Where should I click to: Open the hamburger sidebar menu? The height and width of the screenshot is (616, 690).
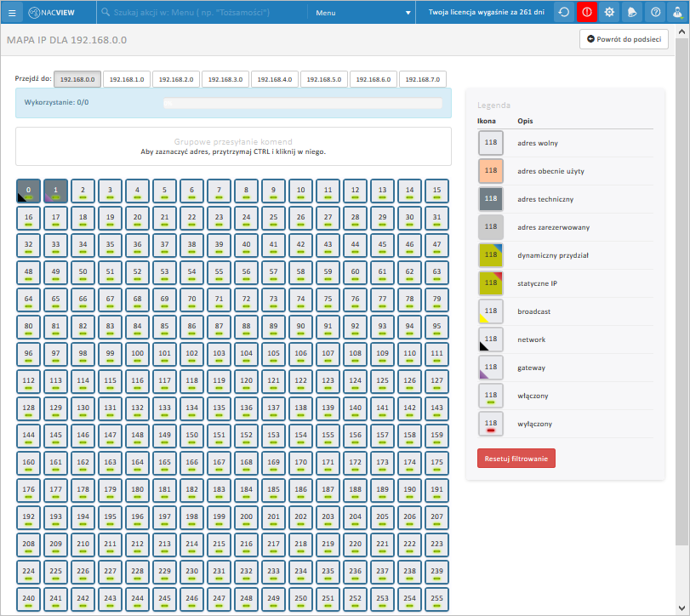[x=12, y=13]
